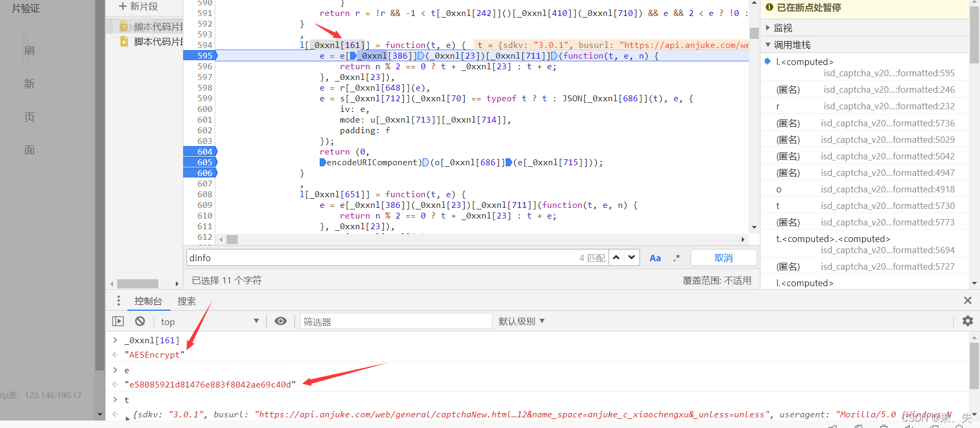Viewport: 980px width, 428px height.
Task: Open console settings gear
Action: coord(968,321)
